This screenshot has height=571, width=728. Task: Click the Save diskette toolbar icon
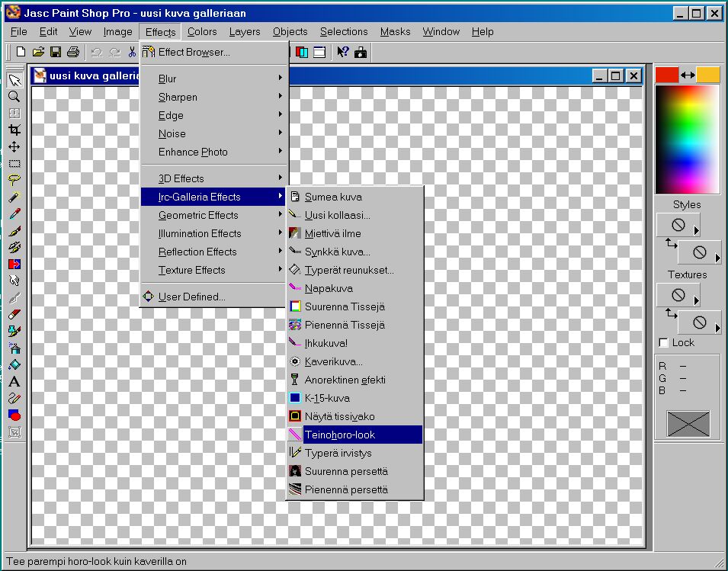pyautogui.click(x=55, y=52)
